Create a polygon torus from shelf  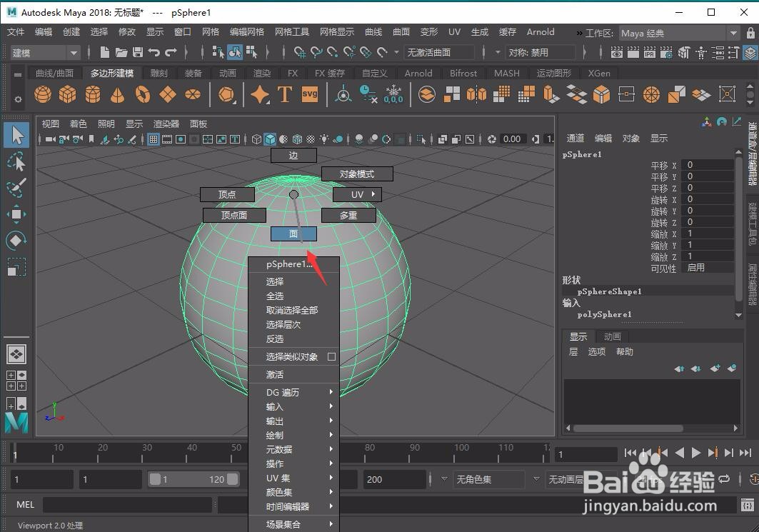coord(142,94)
